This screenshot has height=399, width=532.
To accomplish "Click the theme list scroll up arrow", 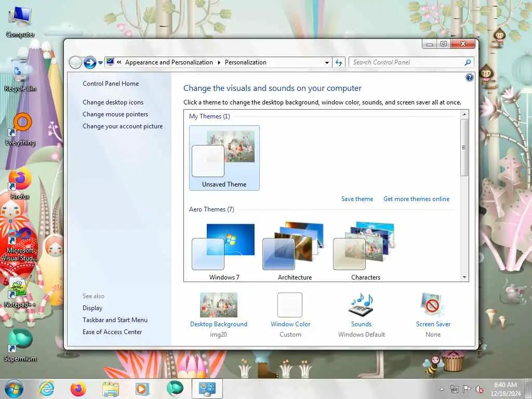I will click(464, 114).
